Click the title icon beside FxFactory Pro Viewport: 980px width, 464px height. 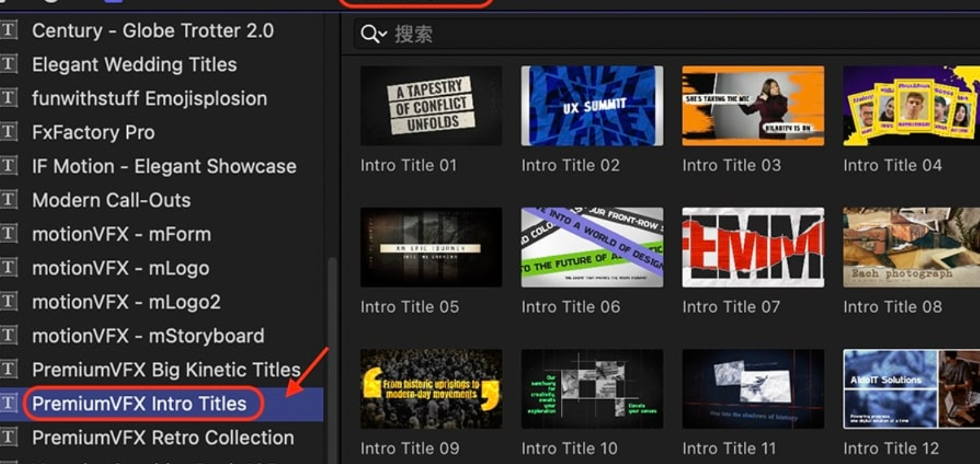(9, 132)
